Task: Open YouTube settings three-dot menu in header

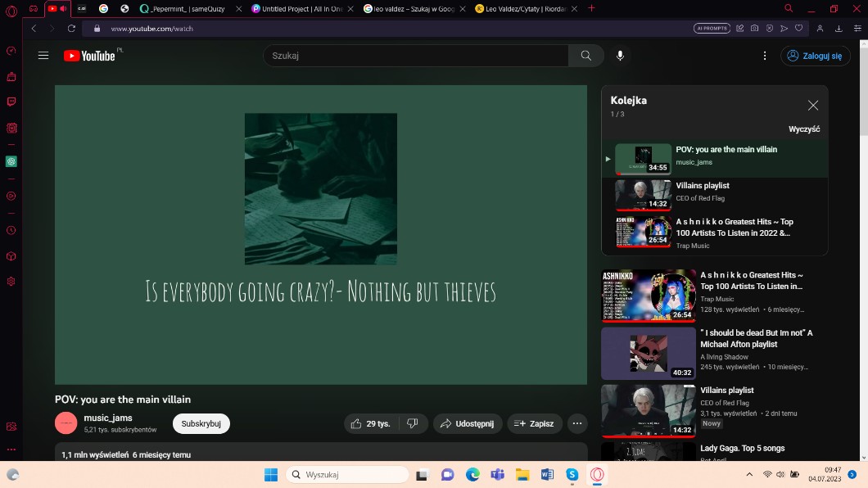Action: coord(765,56)
